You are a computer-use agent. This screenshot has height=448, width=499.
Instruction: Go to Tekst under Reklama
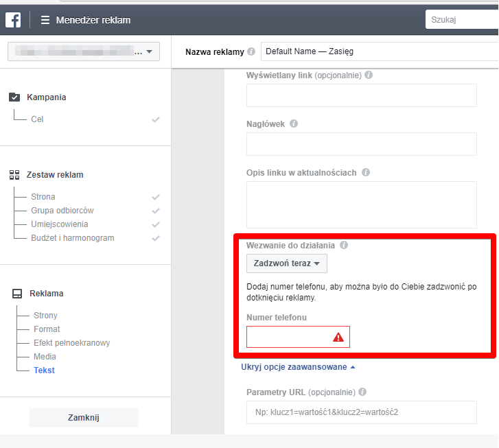(x=44, y=370)
